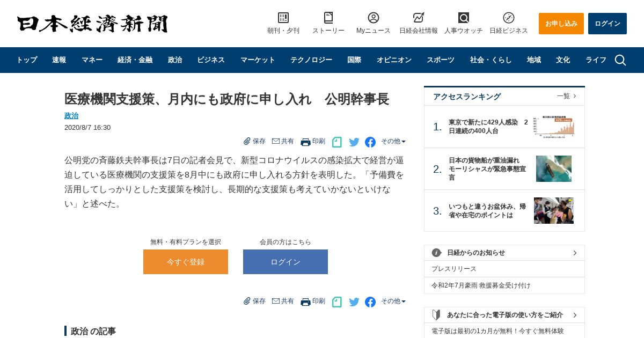This screenshot has height=338, width=644.
Task: Share on Twitter using top bird icon
Action: (354, 142)
